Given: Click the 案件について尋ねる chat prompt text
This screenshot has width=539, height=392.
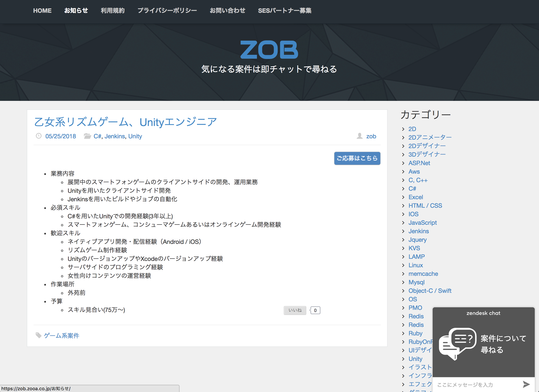Looking at the screenshot, I should point(503,344).
